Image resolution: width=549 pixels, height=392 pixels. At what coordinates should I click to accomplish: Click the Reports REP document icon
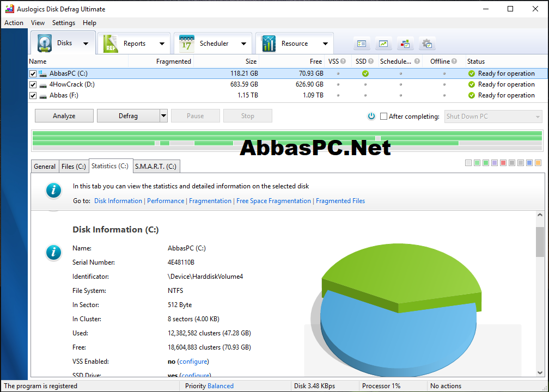(x=111, y=44)
